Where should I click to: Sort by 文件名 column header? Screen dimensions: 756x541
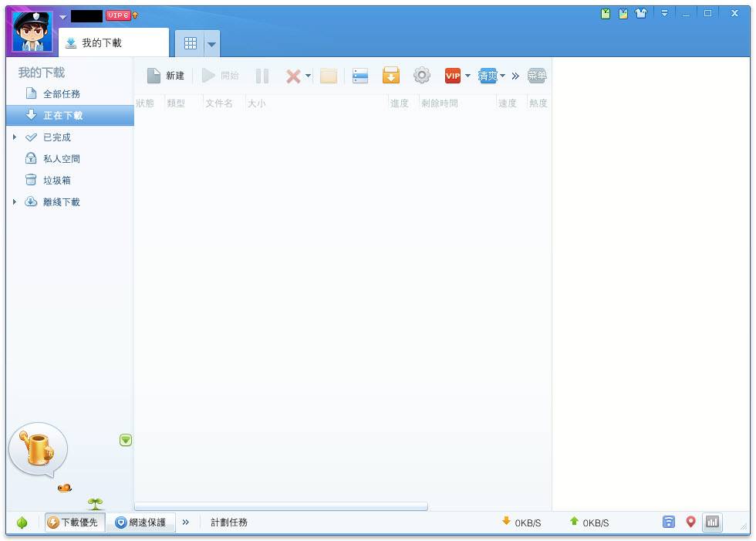tap(219, 103)
